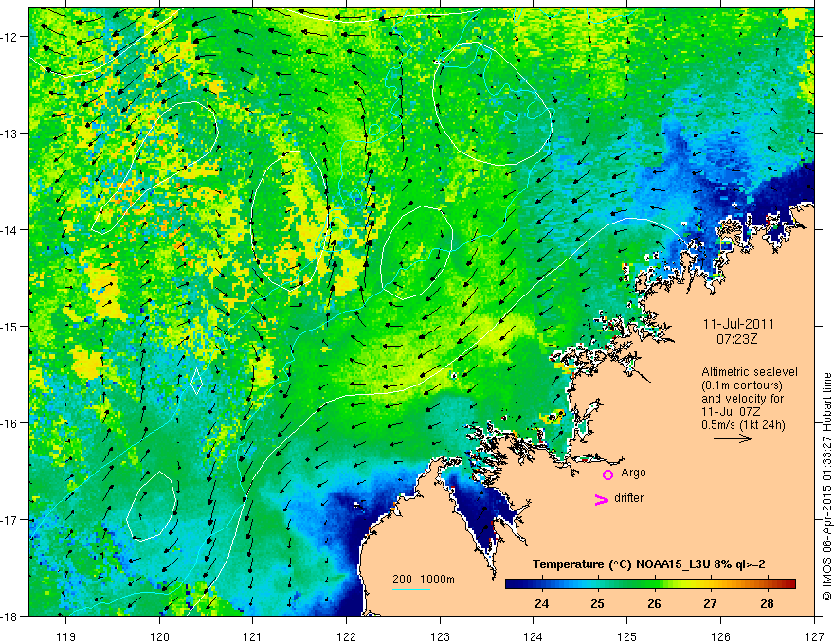Click the temperature color bar
The height and width of the screenshot is (644, 834).
click(650, 584)
